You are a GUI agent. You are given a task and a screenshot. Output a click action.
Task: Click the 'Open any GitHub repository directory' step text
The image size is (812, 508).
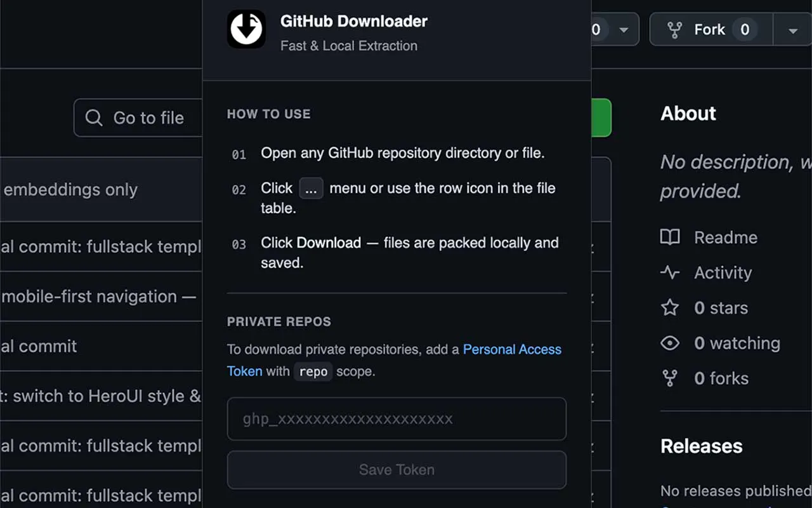click(403, 153)
